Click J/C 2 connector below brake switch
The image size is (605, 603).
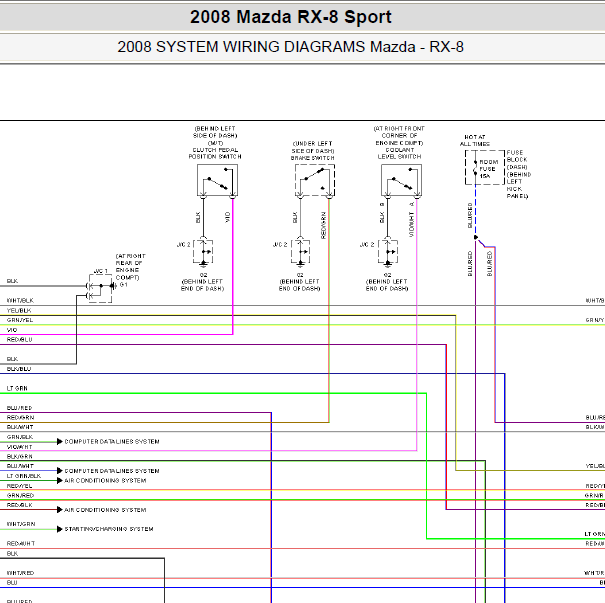click(301, 252)
